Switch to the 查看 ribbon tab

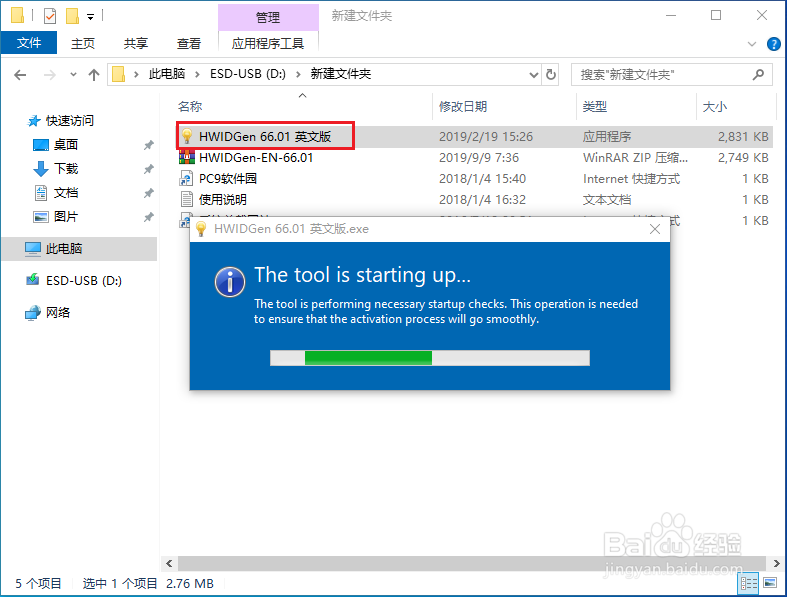click(x=189, y=43)
